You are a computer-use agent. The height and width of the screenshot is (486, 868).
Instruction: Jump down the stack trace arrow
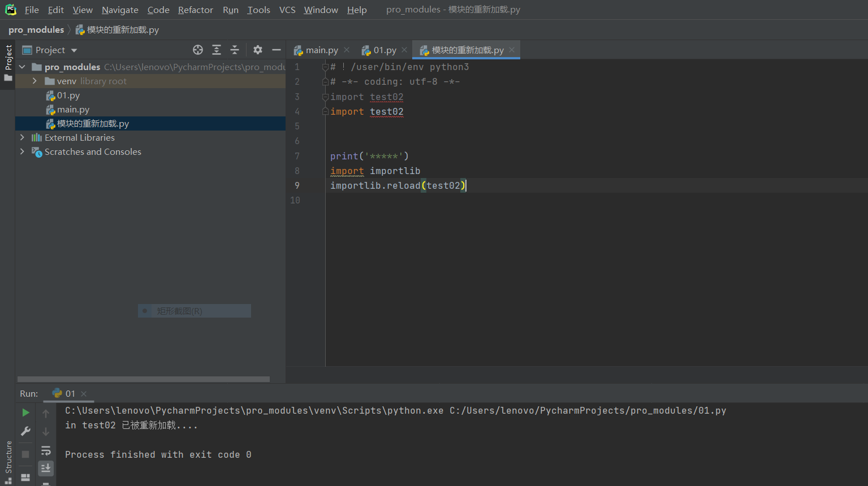pyautogui.click(x=46, y=432)
